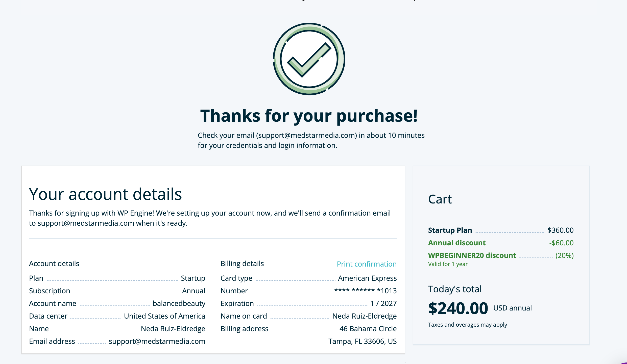This screenshot has width=627, height=364.
Task: Click the balancedbeauty account name value
Action: [179, 303]
